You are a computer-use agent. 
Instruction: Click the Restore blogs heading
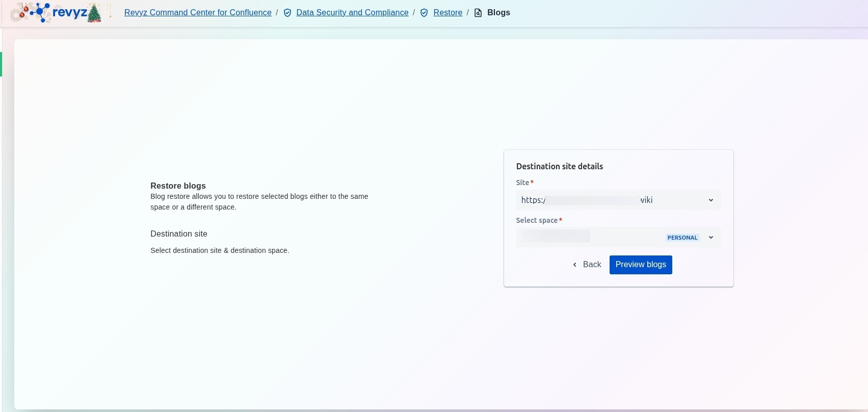pyautogui.click(x=178, y=186)
